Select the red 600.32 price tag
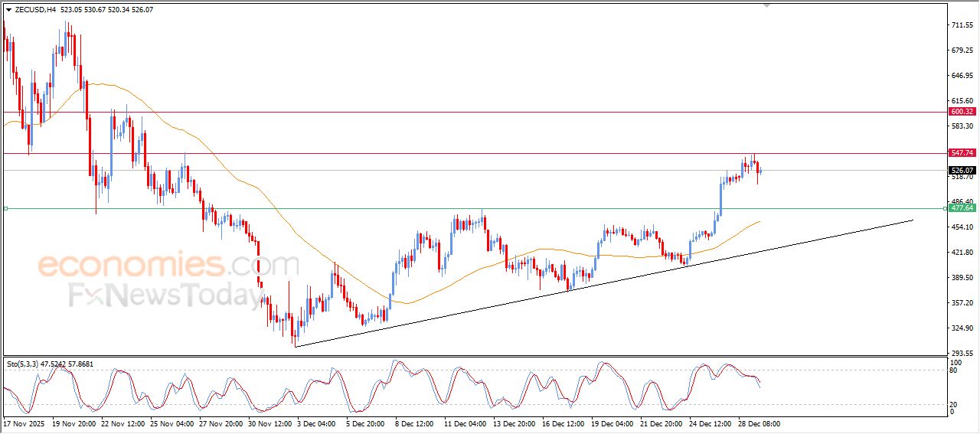This screenshot has height=434, width=980. [962, 112]
